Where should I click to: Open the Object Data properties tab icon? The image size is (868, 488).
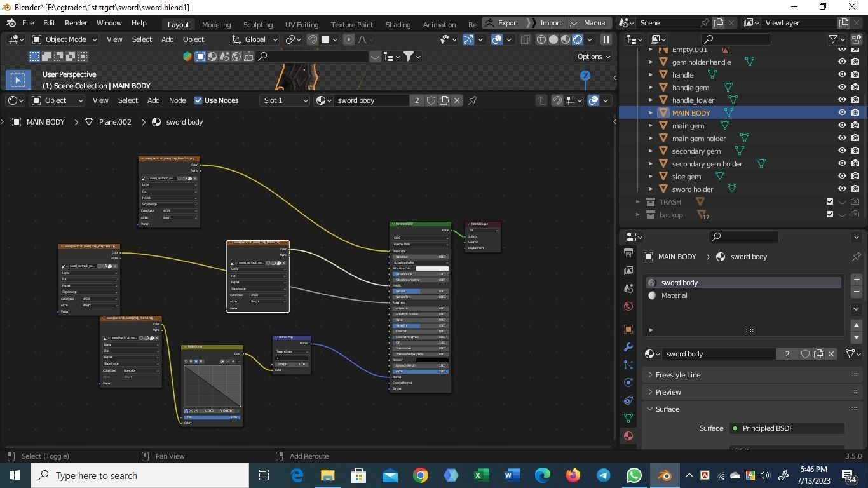click(x=628, y=418)
